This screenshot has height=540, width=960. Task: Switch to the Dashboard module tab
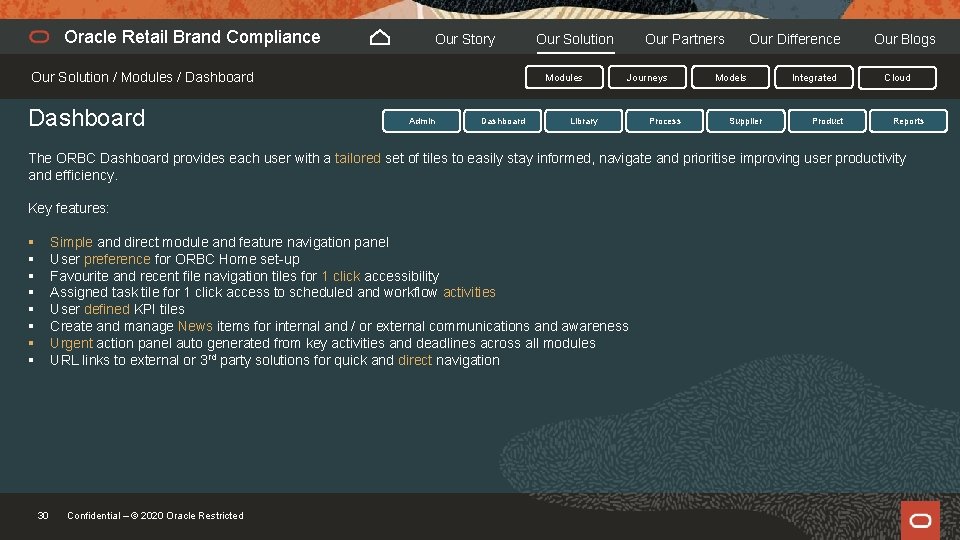503,121
